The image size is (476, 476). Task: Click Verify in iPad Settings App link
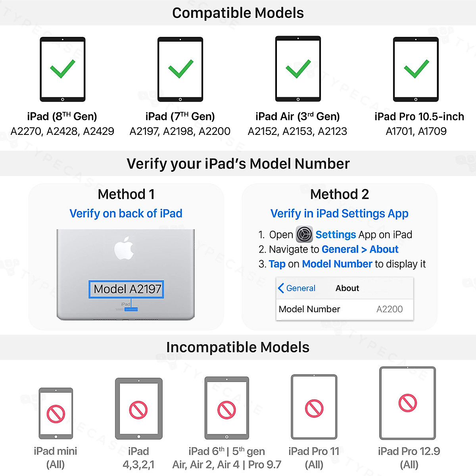pyautogui.click(x=339, y=213)
